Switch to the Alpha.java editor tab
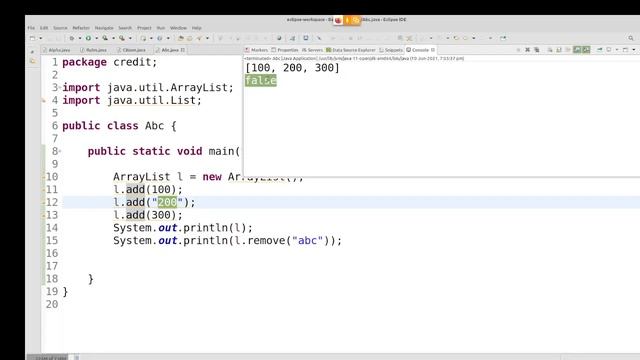The image size is (640, 360). point(57,50)
